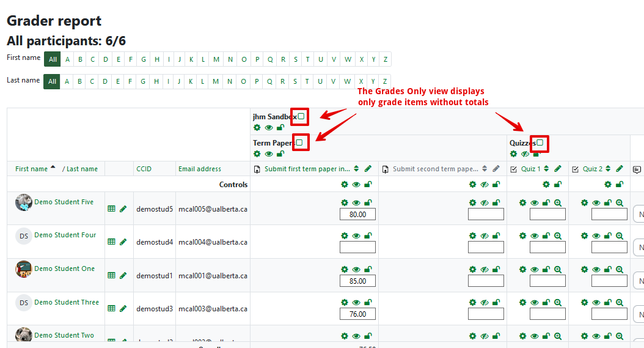Open the gear icon under Quizzes category

(513, 154)
